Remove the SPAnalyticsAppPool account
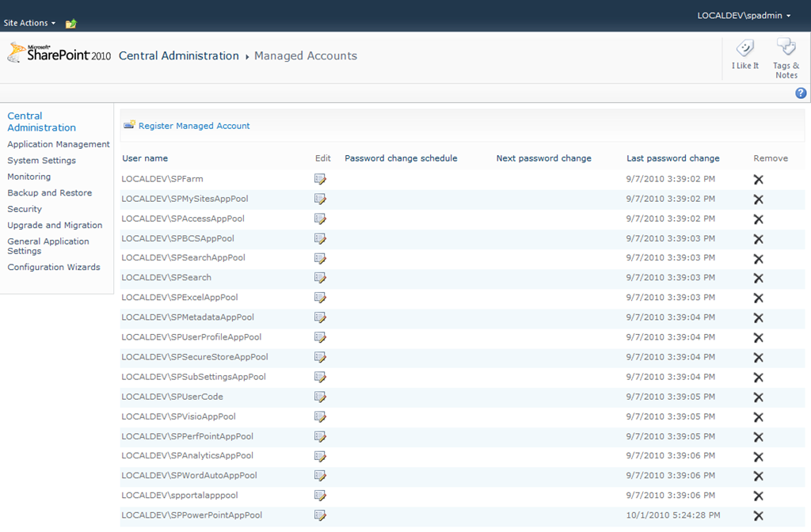This screenshot has height=532, width=811. 758,457
